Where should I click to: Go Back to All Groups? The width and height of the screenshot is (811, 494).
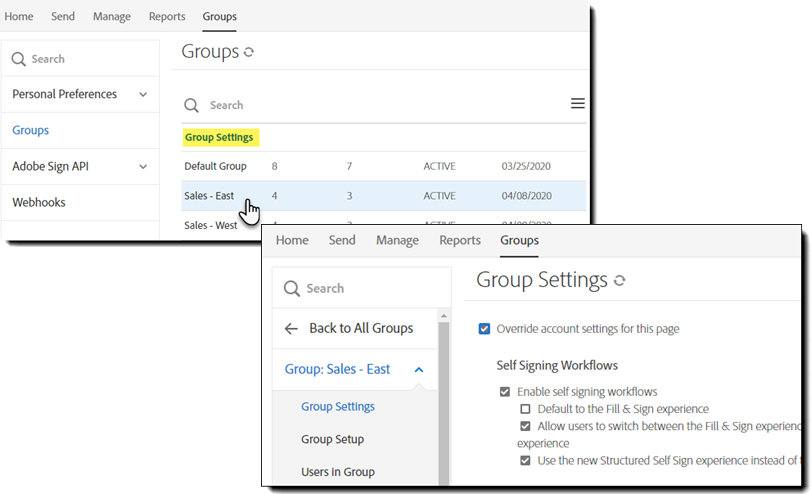(x=361, y=328)
